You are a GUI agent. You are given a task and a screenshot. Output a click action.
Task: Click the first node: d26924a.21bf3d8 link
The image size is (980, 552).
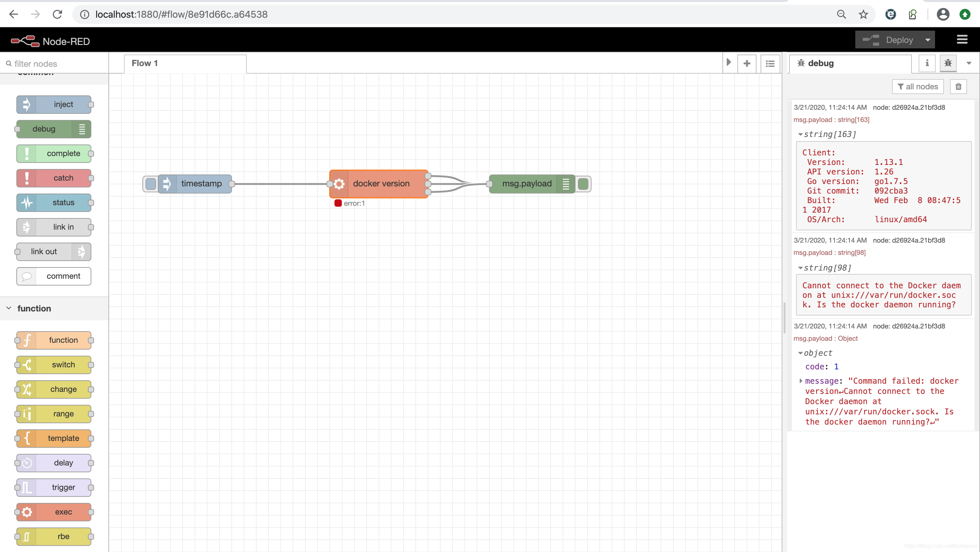coord(908,108)
